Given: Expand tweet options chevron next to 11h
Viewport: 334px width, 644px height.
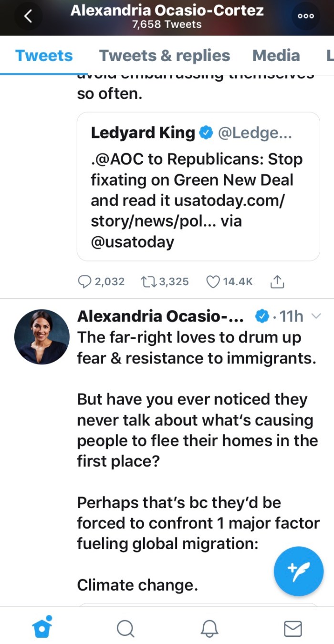Looking at the screenshot, I should click(315, 316).
